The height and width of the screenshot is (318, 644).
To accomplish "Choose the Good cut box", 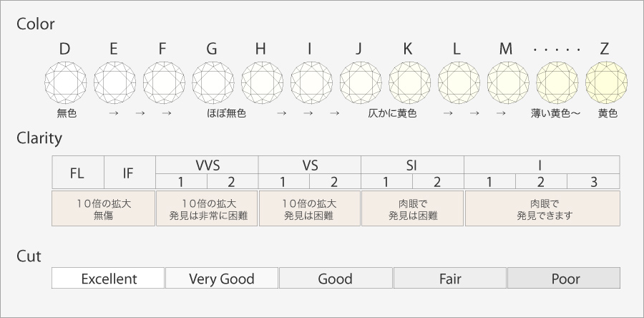I will [x=336, y=279].
